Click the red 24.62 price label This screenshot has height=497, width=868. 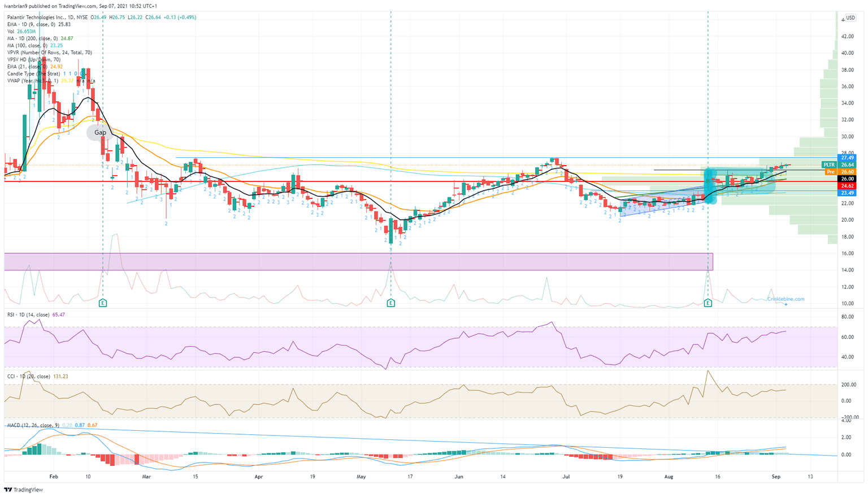[x=847, y=185]
